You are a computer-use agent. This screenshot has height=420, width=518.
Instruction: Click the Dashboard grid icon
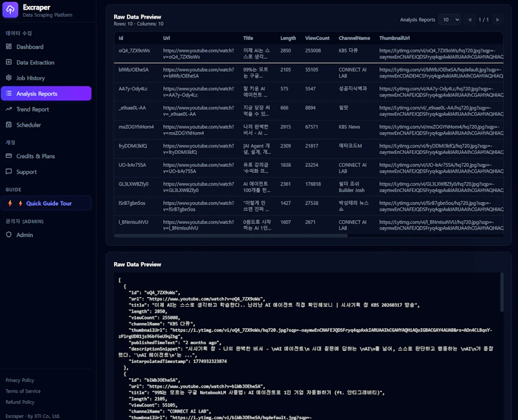click(9, 47)
